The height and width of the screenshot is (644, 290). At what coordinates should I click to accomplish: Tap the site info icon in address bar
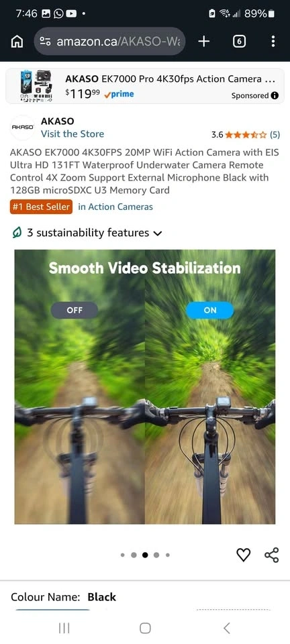tap(45, 42)
